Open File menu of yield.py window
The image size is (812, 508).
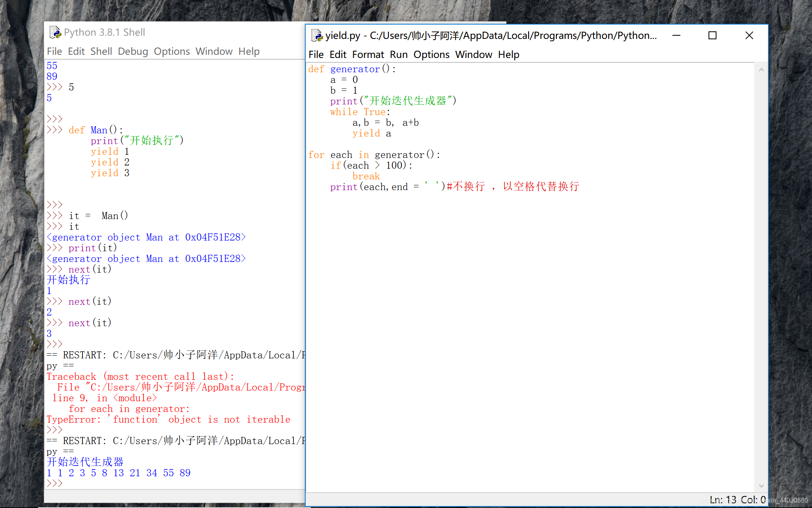click(x=316, y=54)
